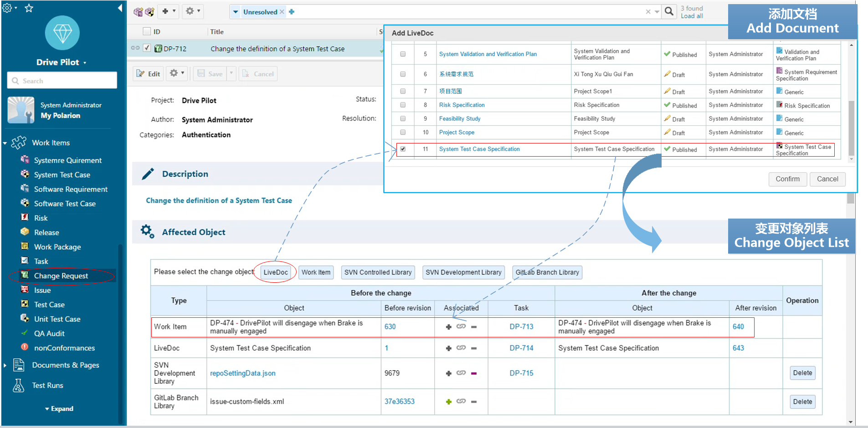The height and width of the screenshot is (428, 868).
Task: Click the add link plus icon in the DP-474 row
Action: 449,327
